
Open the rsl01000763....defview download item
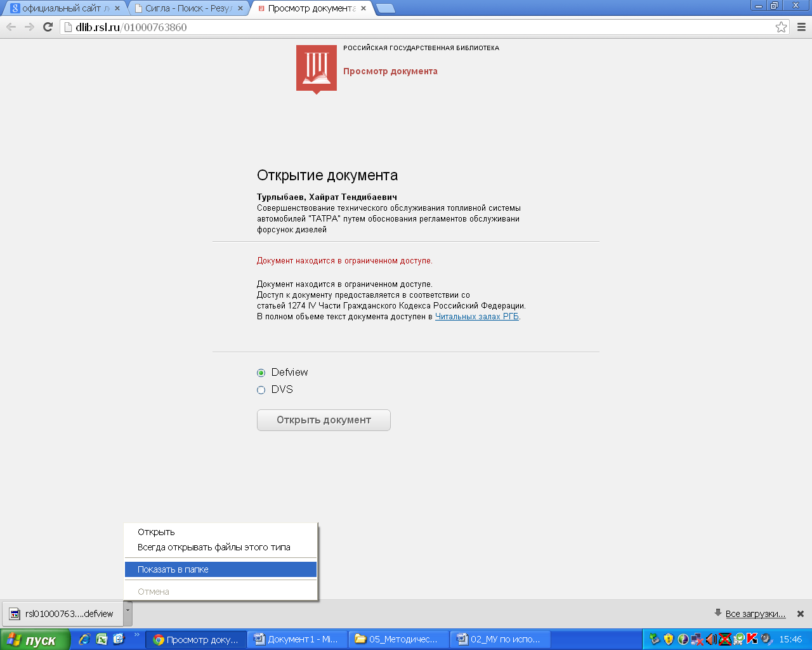[x=62, y=614]
